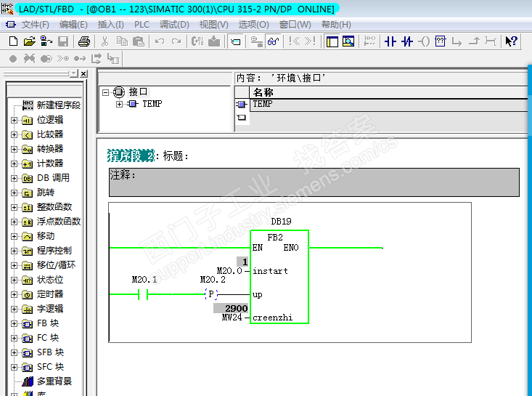Insert an output coil element
The width and height of the screenshot is (532, 396).
[424, 41]
